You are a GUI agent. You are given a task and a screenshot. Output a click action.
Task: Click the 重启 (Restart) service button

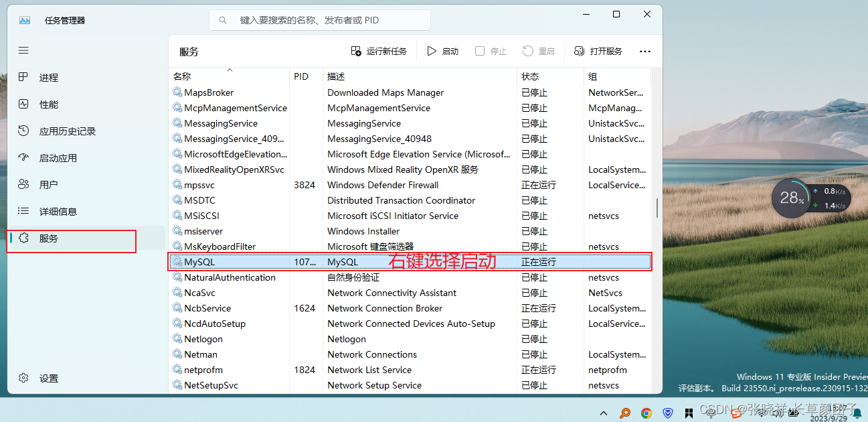tap(539, 51)
